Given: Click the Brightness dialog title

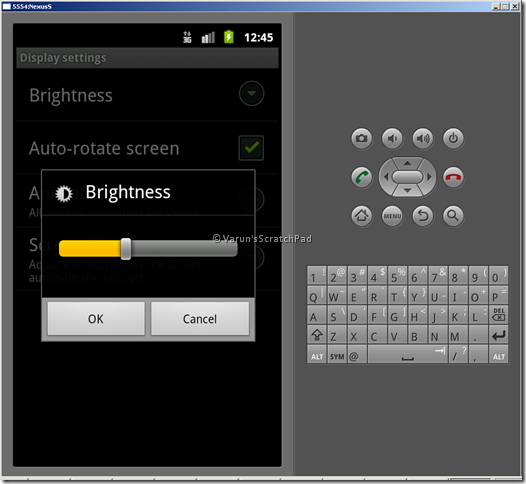Looking at the screenshot, I should pos(128,192).
